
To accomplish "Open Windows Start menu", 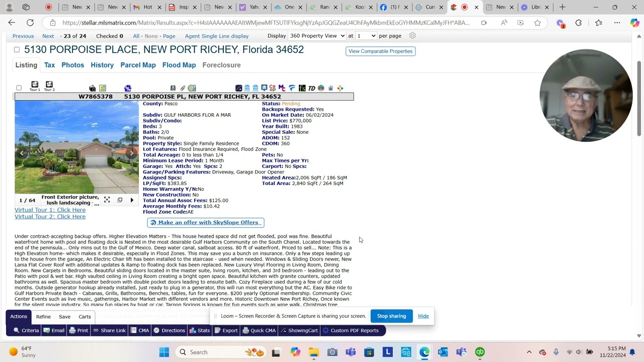I will pyautogui.click(x=164, y=352).
